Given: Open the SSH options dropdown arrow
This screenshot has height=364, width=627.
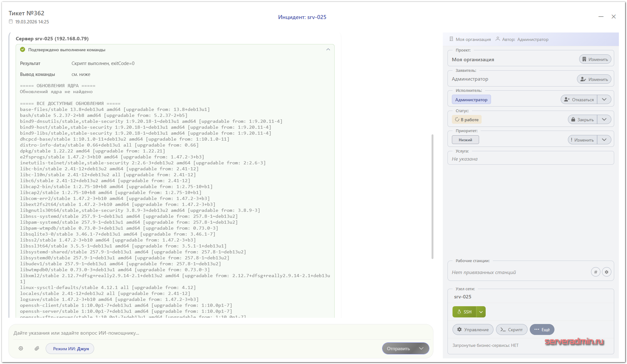Looking at the screenshot, I should click(481, 312).
